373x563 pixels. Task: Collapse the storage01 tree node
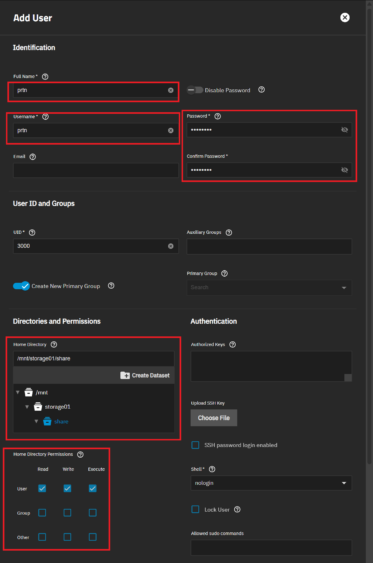(x=27, y=407)
